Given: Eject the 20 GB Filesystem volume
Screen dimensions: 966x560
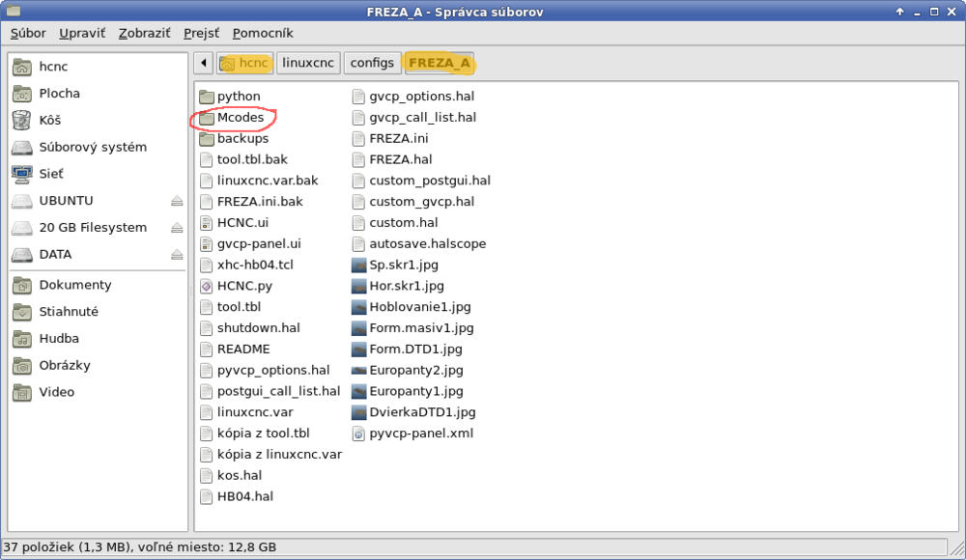Looking at the screenshot, I should 176,228.
